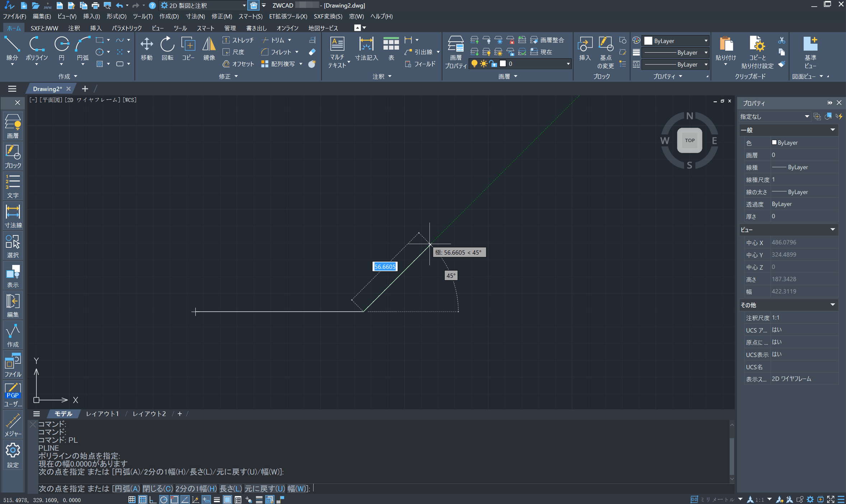The width and height of the screenshot is (846, 504).
Task: Click the dynamic length input 56.6605
Action: [385, 266]
